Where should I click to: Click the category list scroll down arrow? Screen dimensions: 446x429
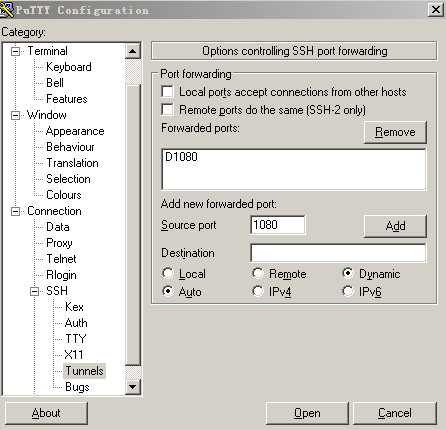(x=133, y=387)
